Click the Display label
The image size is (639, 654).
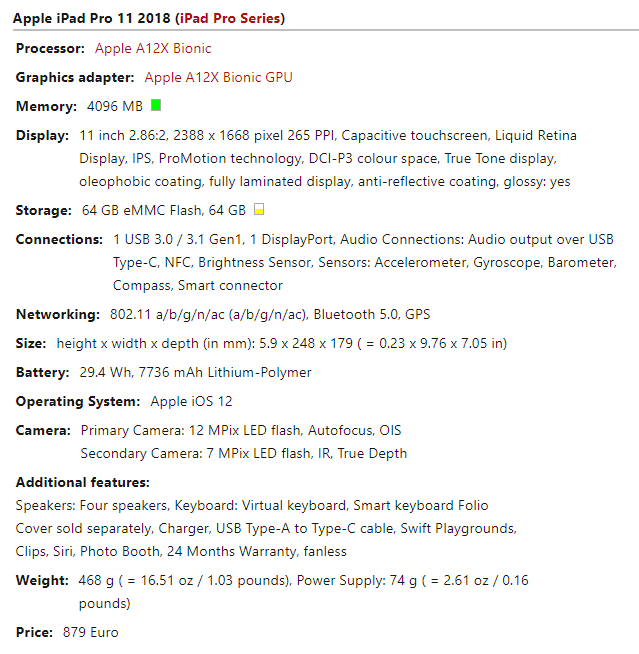point(42,136)
